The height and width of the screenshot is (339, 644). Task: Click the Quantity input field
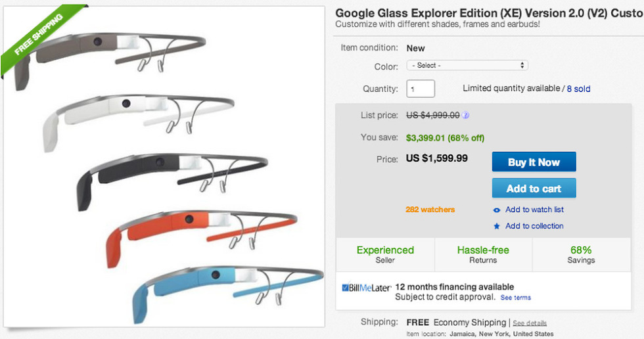[x=421, y=89]
